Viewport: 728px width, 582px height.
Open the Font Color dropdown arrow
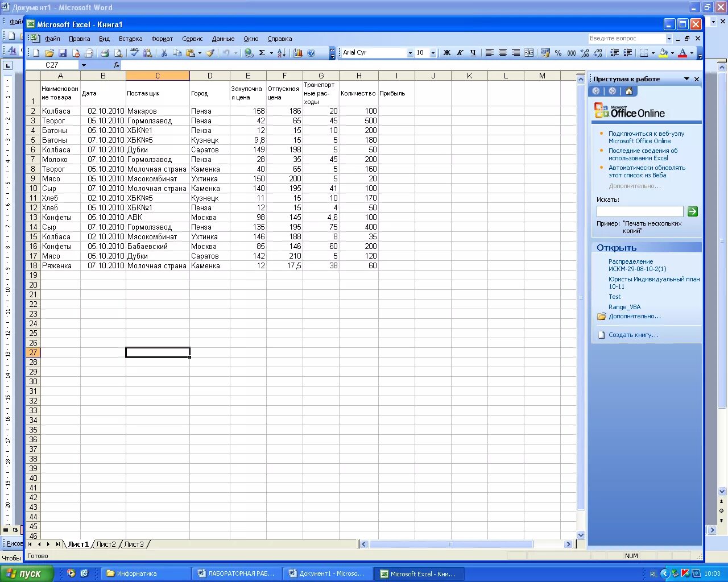point(692,53)
